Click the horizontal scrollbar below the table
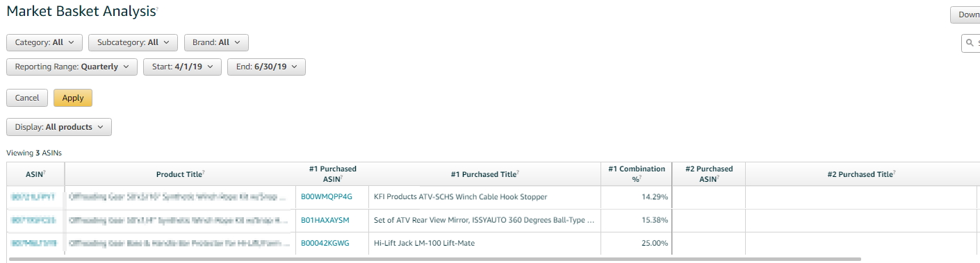The width and height of the screenshot is (980, 263). pyautogui.click(x=434, y=259)
